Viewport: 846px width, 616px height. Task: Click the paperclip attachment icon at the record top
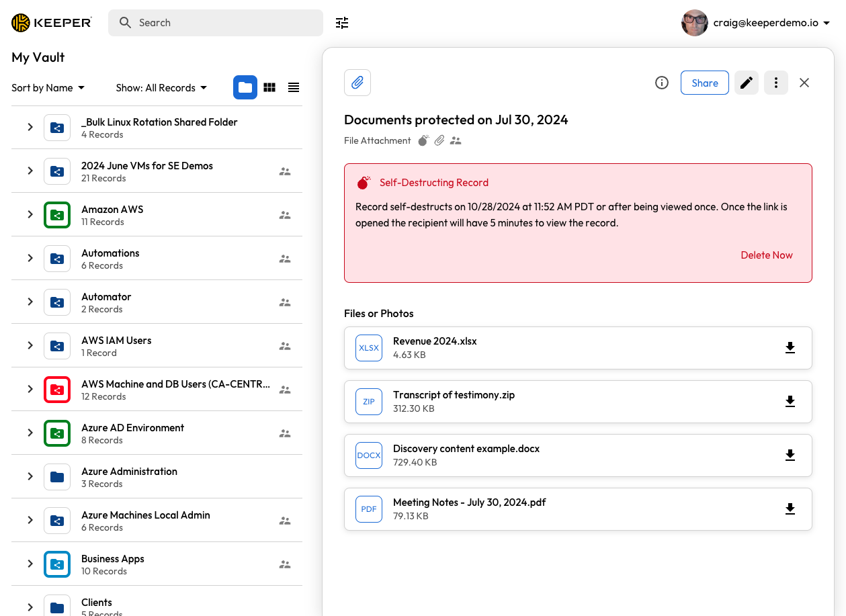coord(357,83)
